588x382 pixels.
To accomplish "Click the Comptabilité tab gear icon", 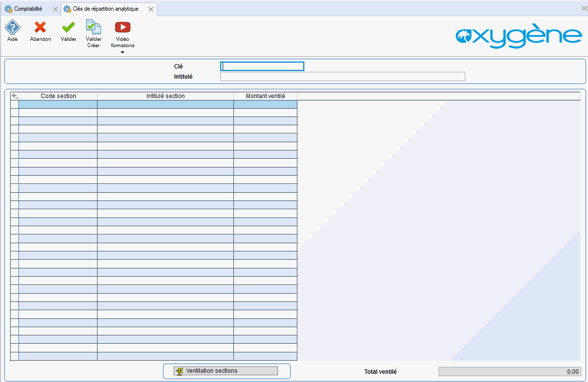I will click(x=8, y=9).
